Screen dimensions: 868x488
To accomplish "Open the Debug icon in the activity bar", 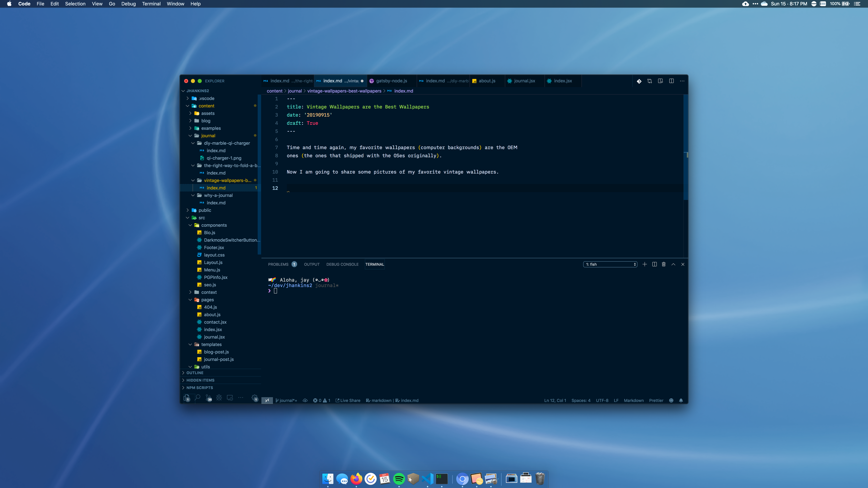I will pyautogui.click(x=219, y=398).
